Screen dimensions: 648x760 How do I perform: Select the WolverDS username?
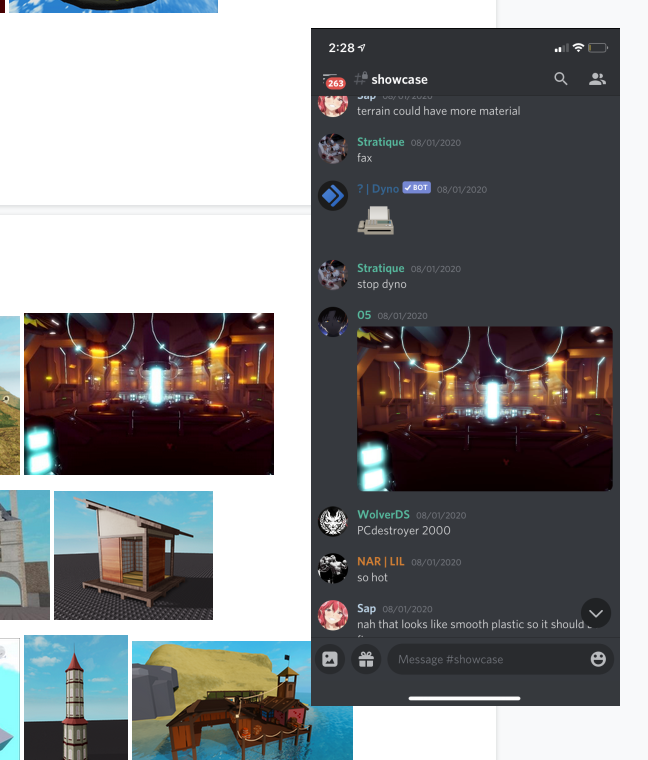tap(383, 515)
